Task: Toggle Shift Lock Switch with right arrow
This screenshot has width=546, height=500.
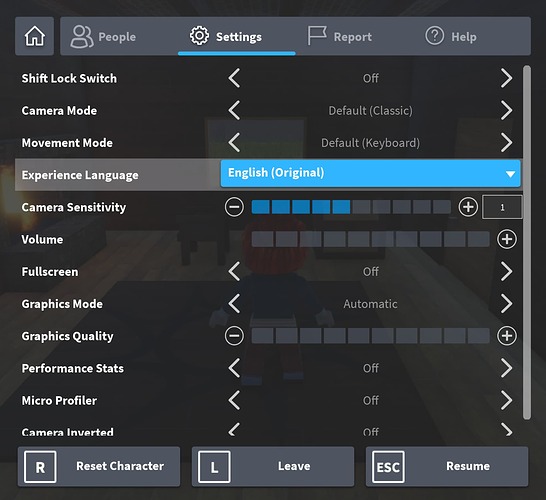Action: point(507,78)
